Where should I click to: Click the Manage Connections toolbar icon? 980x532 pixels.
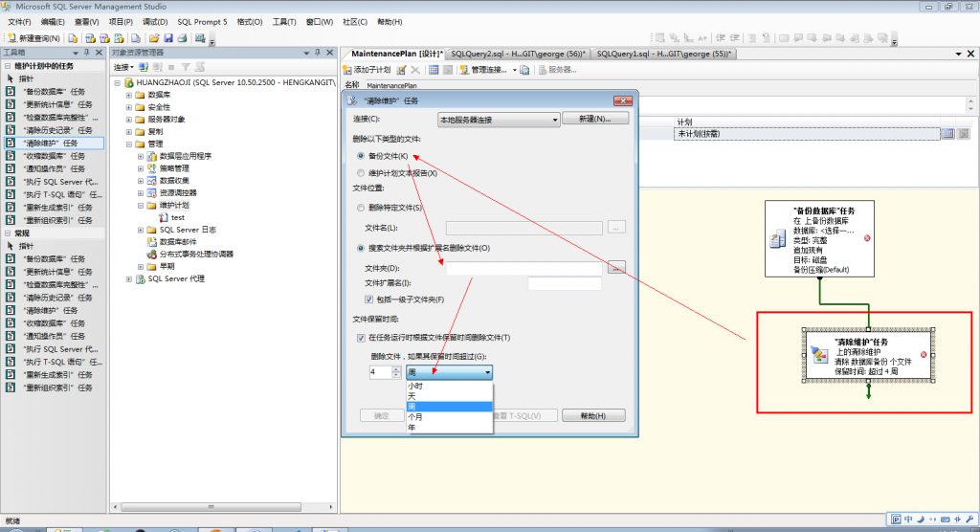coord(464,70)
